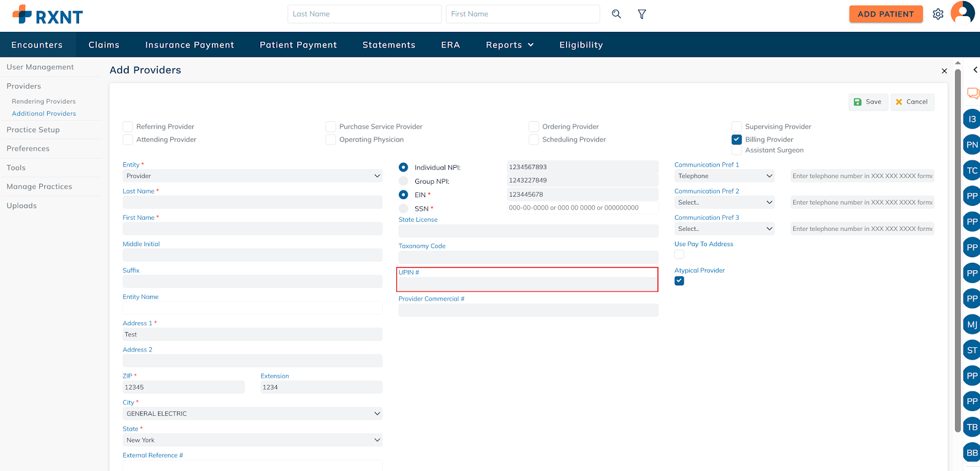The width and height of the screenshot is (980, 471).
Task: Open the filter funnel icon
Action: pos(642,14)
